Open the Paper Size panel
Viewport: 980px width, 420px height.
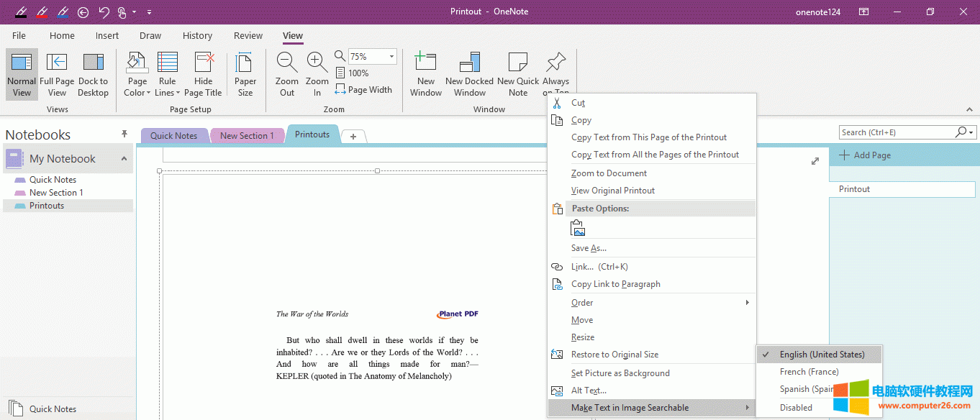(x=245, y=73)
